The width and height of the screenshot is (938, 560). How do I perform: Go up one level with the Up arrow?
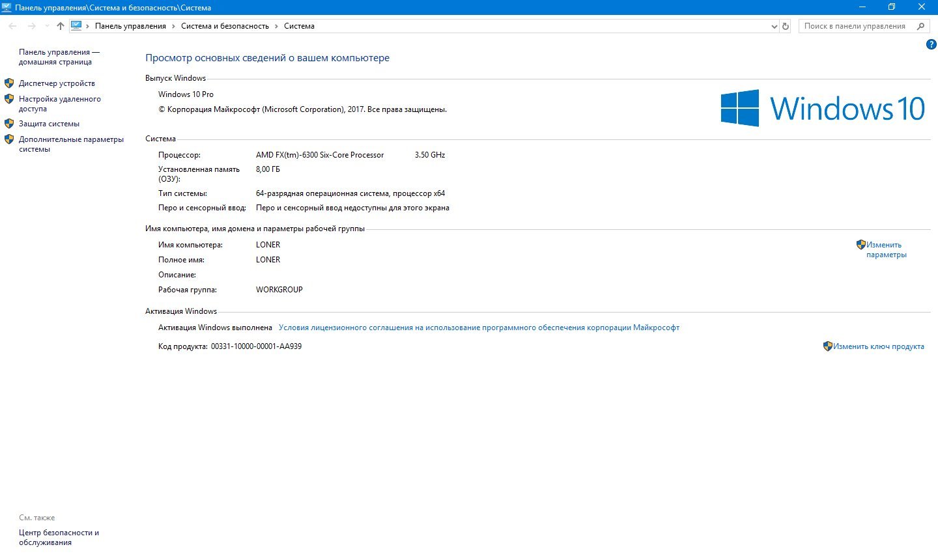click(x=61, y=26)
